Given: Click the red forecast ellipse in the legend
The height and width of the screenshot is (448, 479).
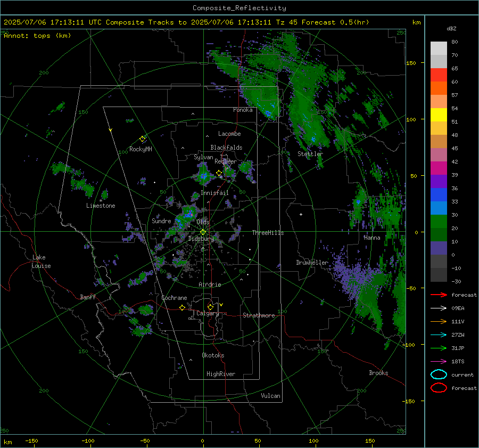Looking at the screenshot, I should 439,388.
